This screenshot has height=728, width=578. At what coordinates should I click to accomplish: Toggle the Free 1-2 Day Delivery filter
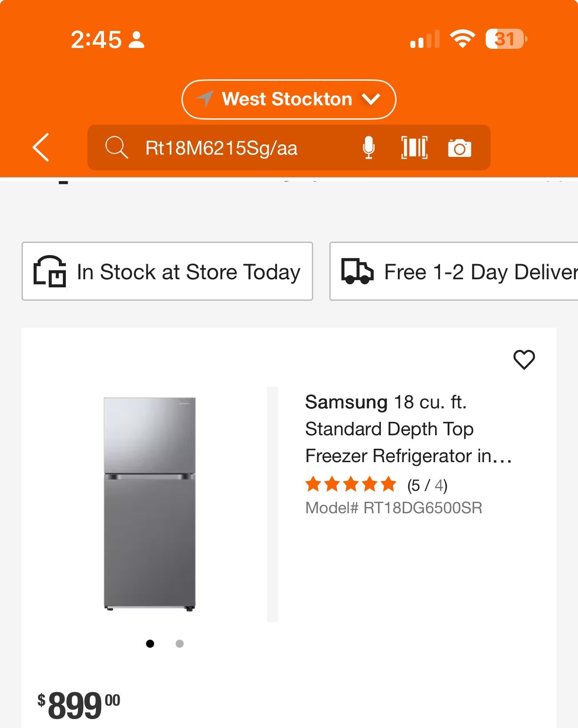point(453,271)
